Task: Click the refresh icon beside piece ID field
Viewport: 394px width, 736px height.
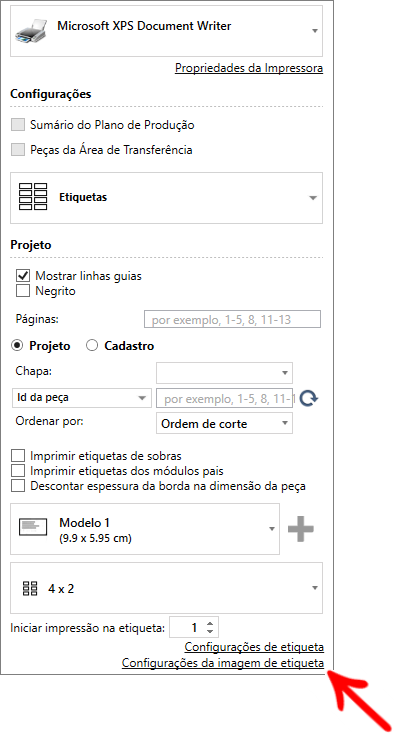Action: pyautogui.click(x=309, y=399)
